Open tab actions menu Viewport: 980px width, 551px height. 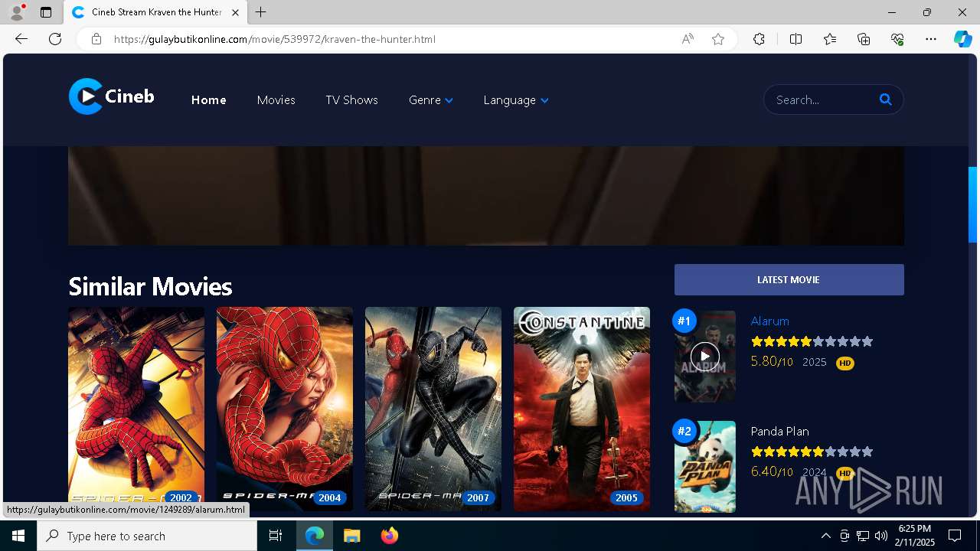point(46,12)
